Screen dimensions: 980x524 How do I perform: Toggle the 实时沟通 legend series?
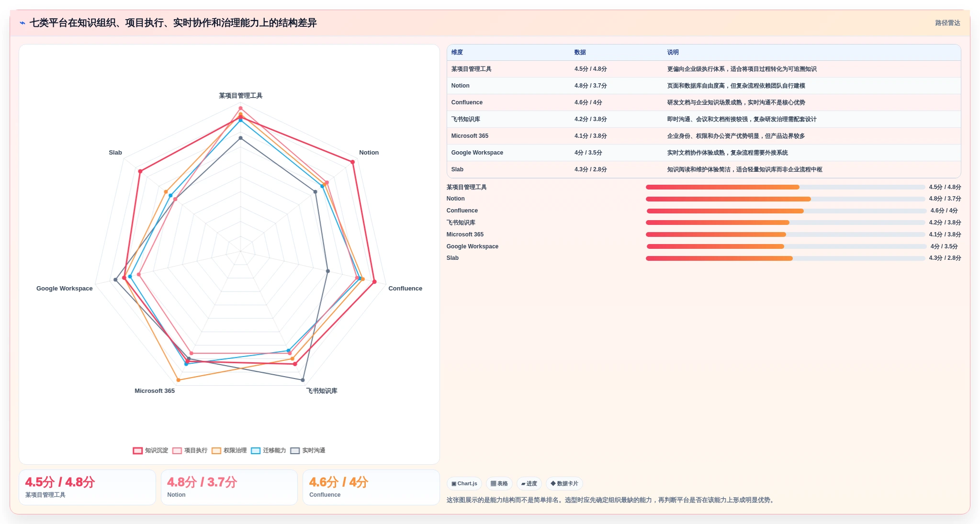pos(307,450)
